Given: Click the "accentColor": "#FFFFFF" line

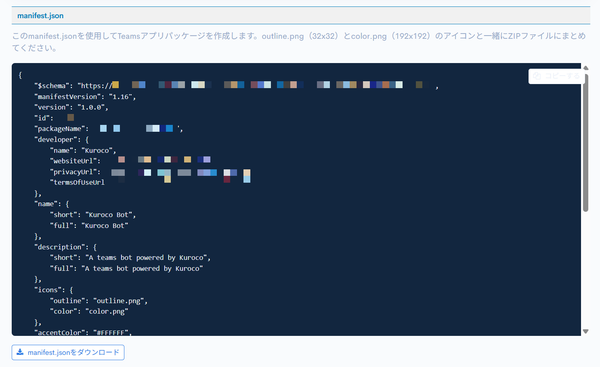Looking at the screenshot, I should (x=83, y=332).
